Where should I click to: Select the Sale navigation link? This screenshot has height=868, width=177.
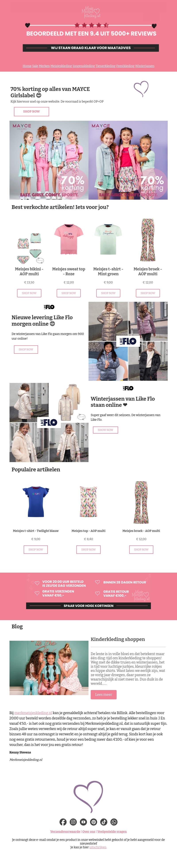(35, 66)
